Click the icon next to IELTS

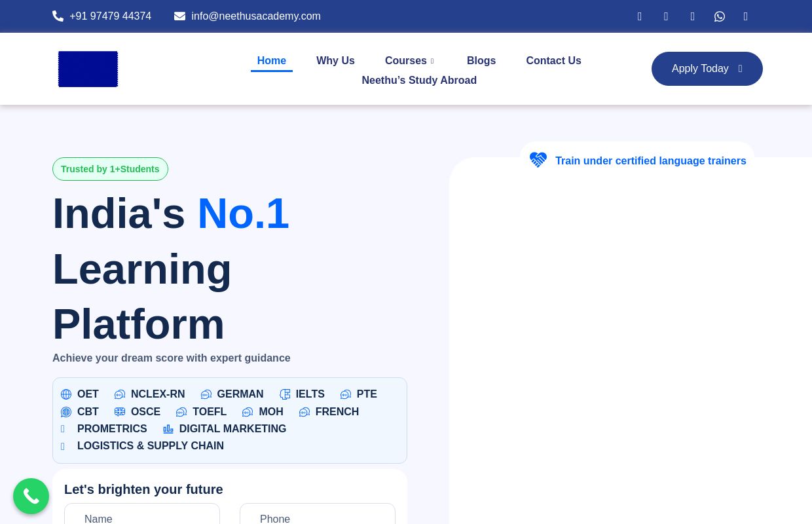(285, 394)
